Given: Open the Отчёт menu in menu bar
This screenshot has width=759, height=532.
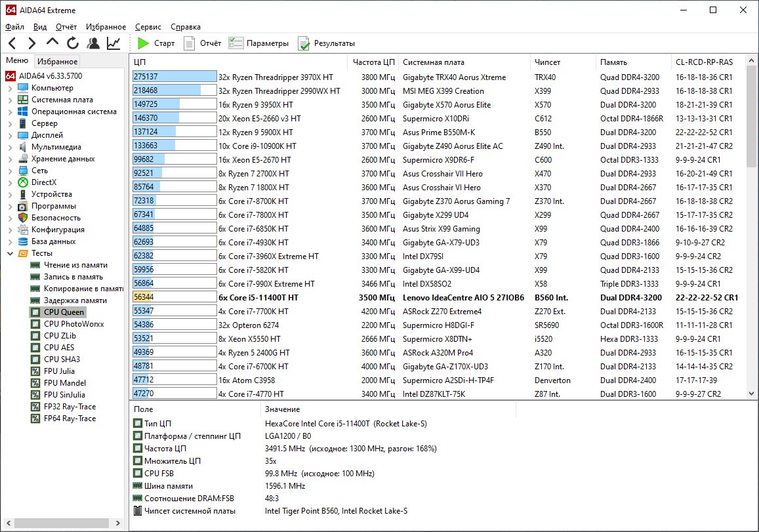Looking at the screenshot, I should coord(66,27).
